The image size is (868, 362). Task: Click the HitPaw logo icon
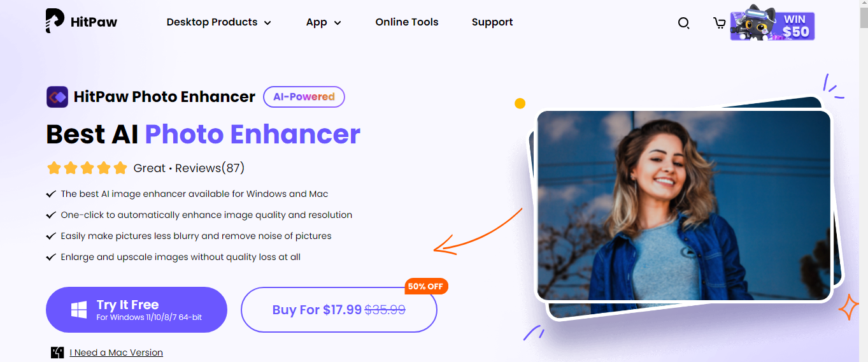(55, 21)
